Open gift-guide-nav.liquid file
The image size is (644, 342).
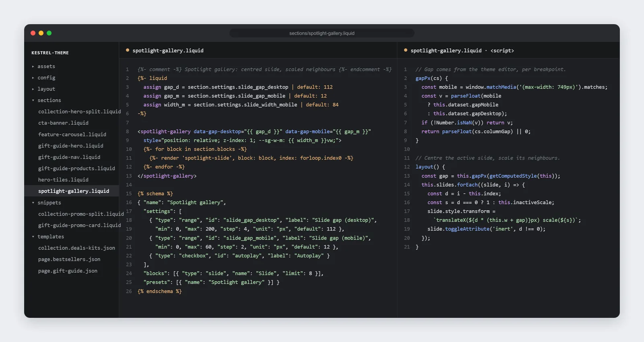(69, 157)
